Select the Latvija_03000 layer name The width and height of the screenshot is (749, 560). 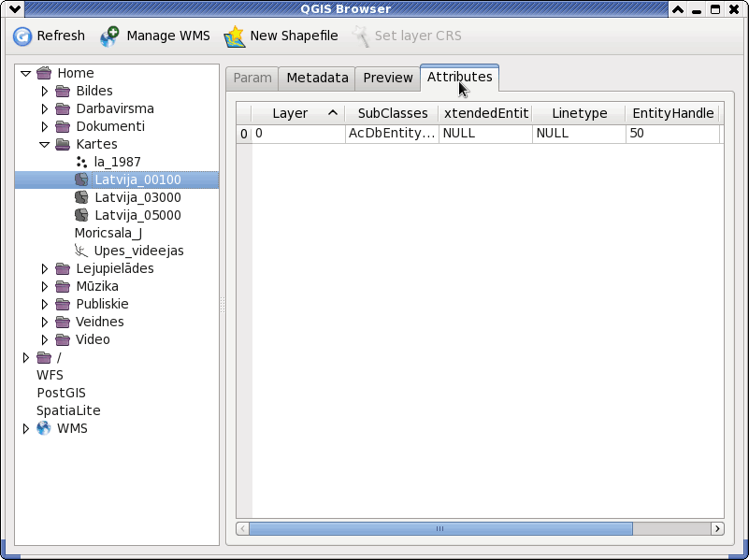click(x=137, y=197)
